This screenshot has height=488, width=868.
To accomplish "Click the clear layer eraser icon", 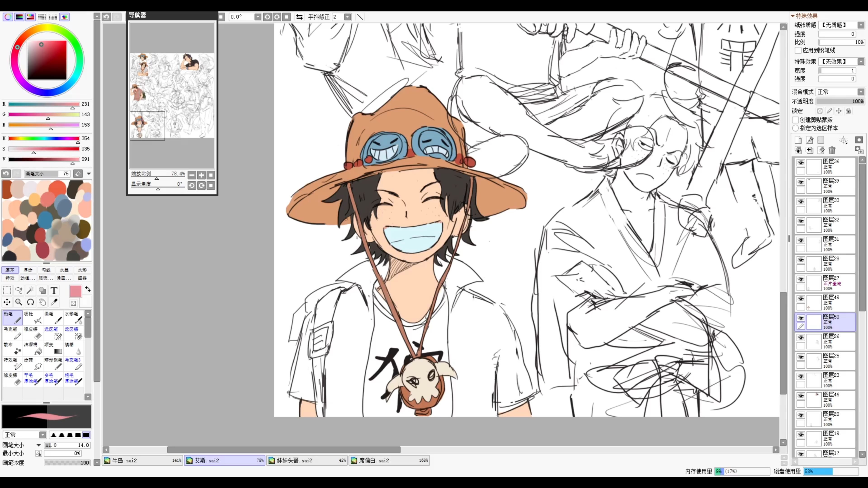I will [821, 150].
